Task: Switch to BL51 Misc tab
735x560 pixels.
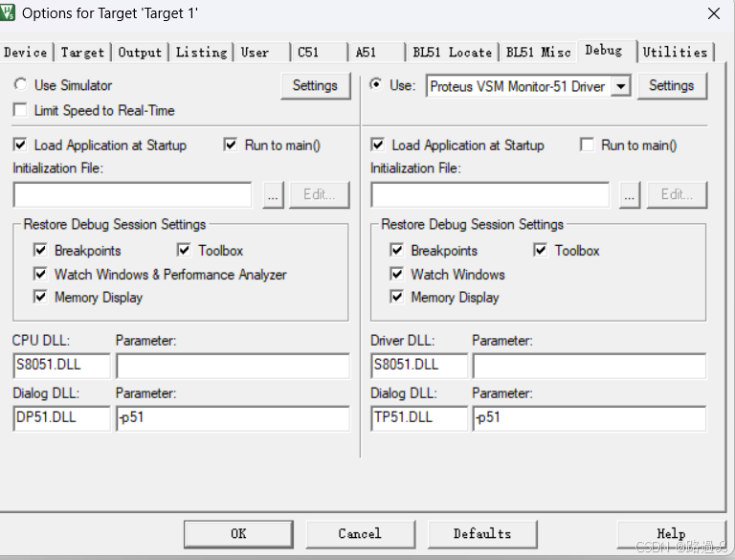Action: (538, 52)
